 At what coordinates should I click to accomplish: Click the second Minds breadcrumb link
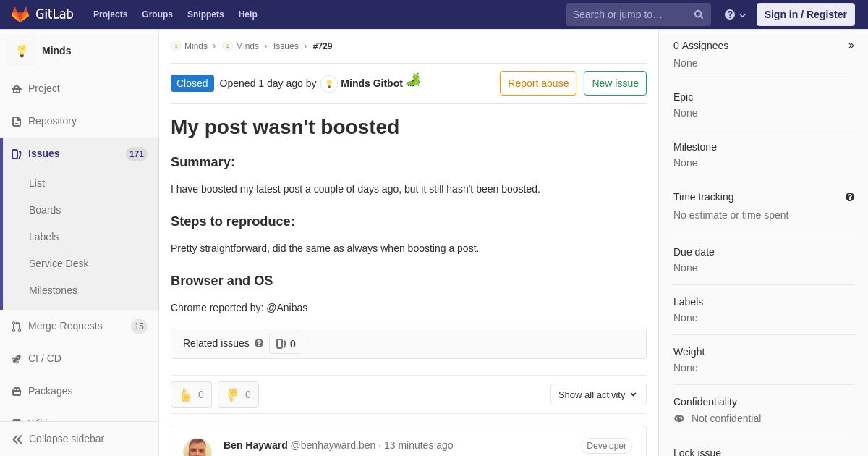click(247, 46)
